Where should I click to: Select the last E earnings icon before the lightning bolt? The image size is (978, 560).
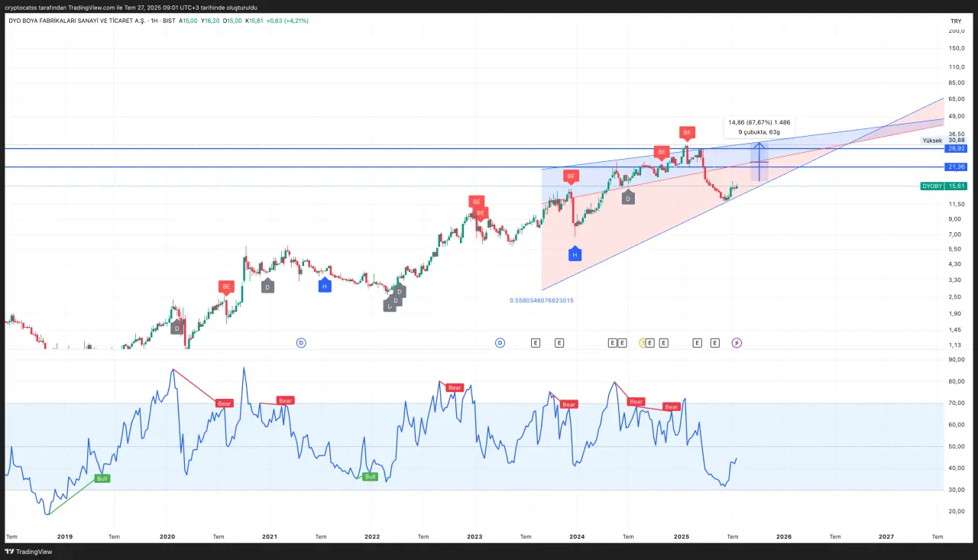click(x=715, y=343)
